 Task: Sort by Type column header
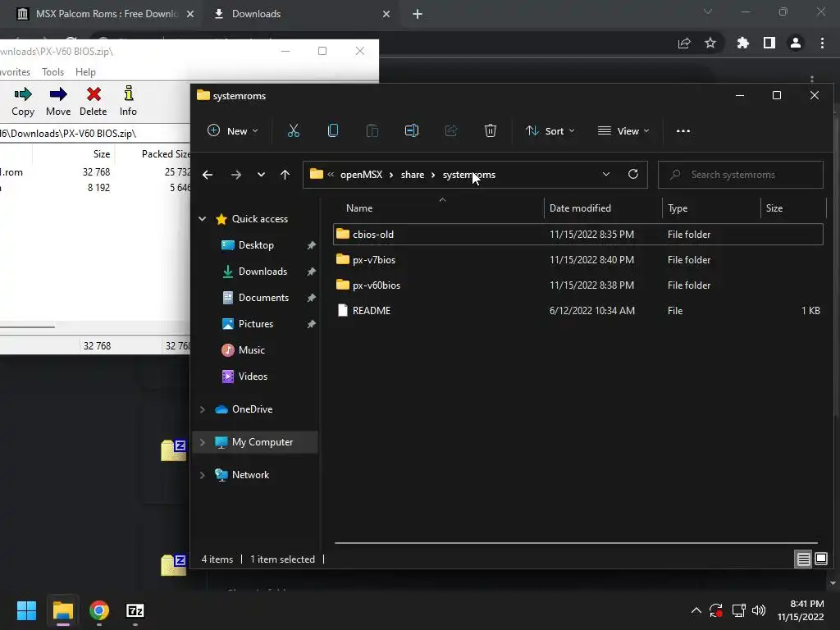coord(711,208)
